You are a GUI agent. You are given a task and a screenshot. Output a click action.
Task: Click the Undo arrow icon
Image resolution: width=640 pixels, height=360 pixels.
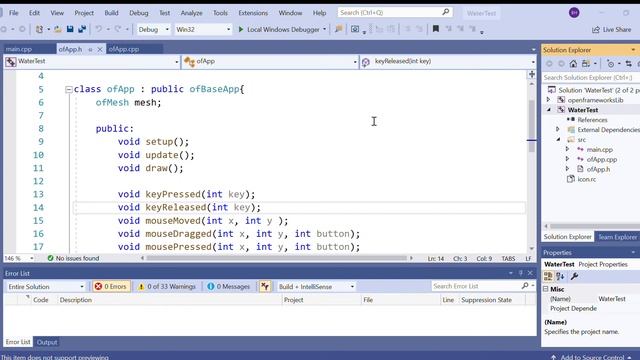click(x=98, y=29)
